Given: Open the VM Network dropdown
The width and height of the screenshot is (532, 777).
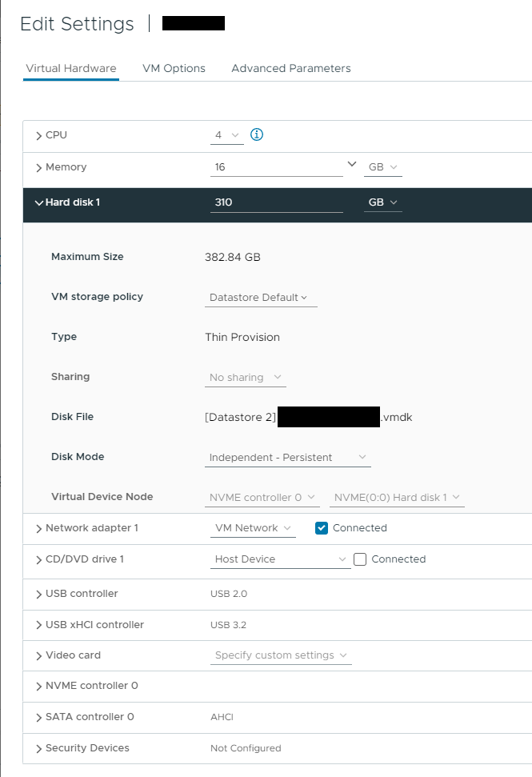Looking at the screenshot, I should tap(253, 528).
